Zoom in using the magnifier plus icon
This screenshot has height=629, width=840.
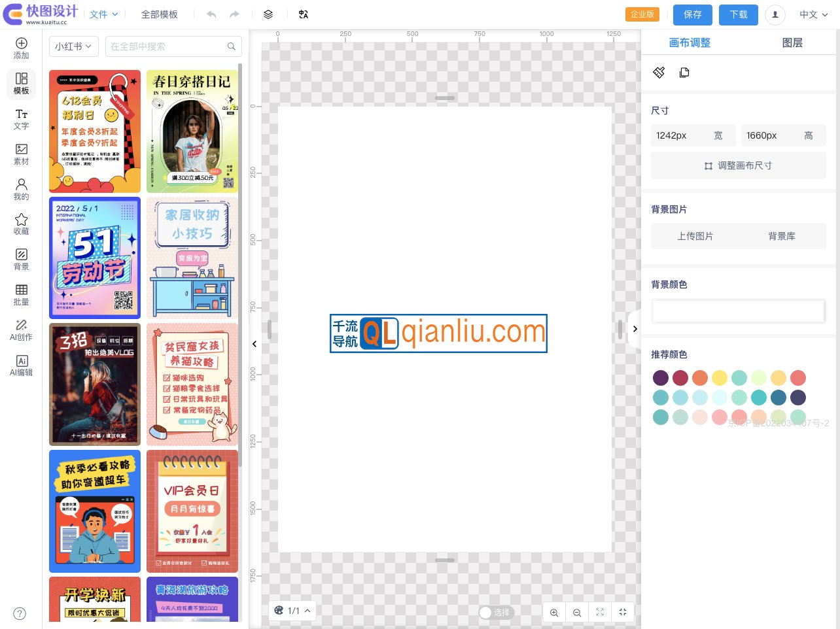click(554, 612)
